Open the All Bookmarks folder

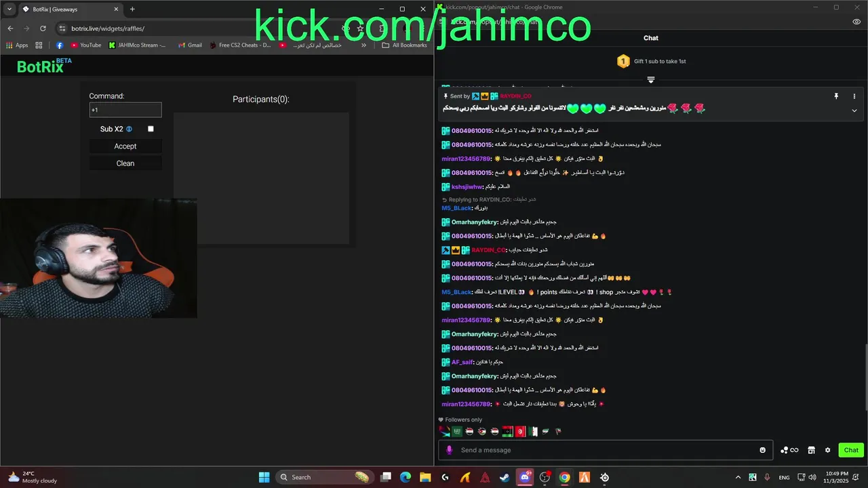coord(405,45)
